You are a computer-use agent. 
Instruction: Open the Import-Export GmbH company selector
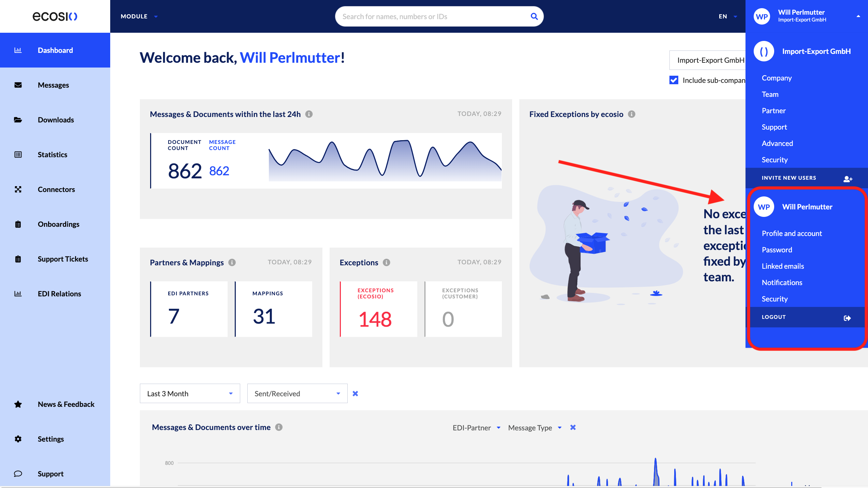tap(707, 60)
